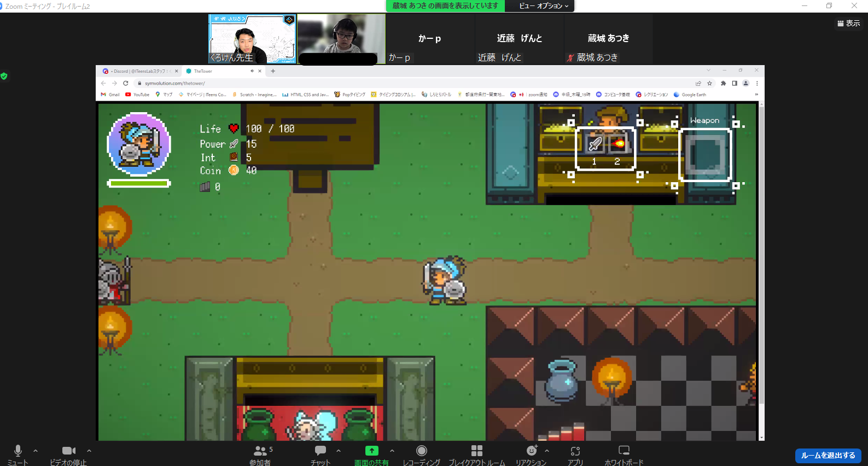Open the participants panel
Viewport: 868px width, 466px height.
[x=260, y=451]
